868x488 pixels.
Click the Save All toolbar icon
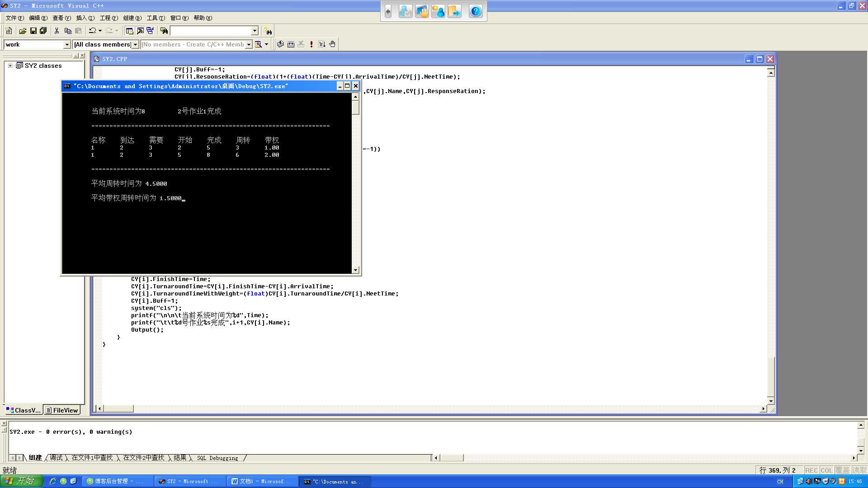click(43, 31)
